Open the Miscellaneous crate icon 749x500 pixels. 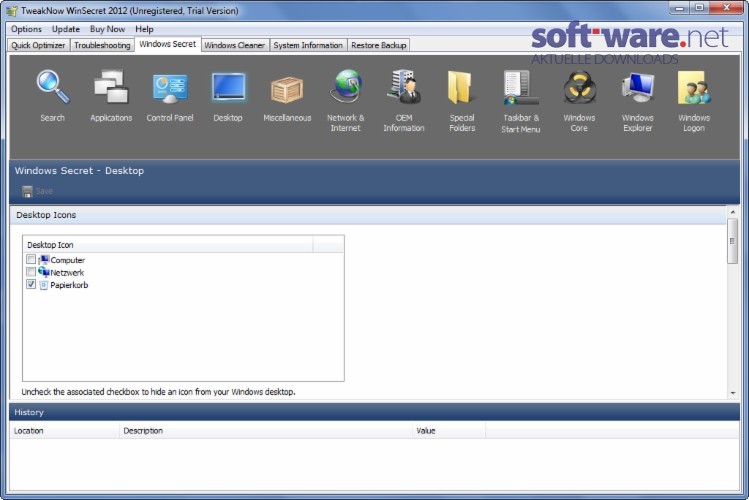(287, 89)
